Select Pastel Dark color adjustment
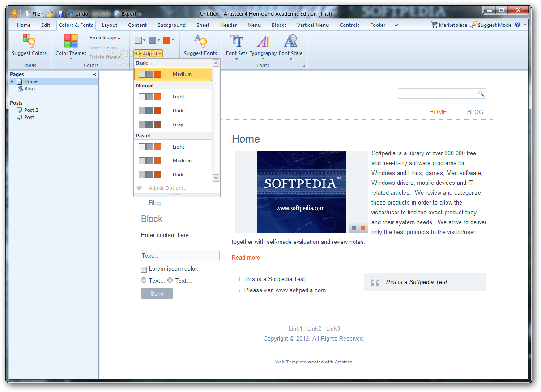 pos(173,175)
